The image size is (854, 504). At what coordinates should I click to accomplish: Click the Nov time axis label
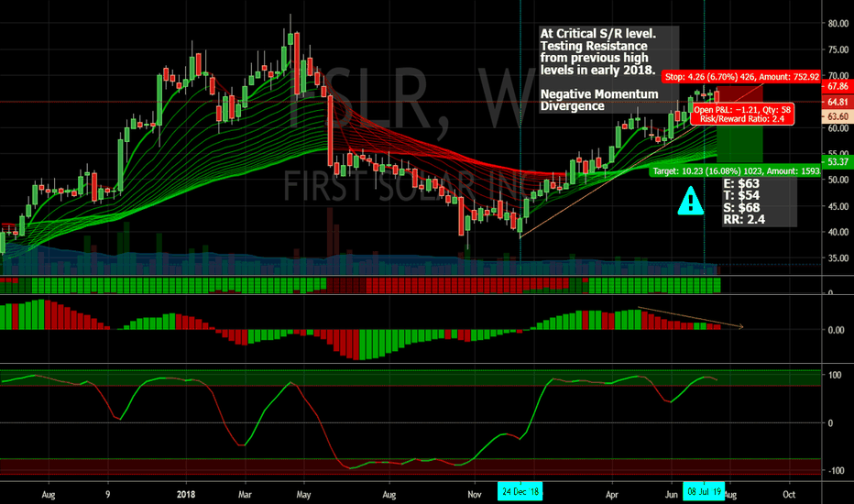pyautogui.click(x=475, y=495)
